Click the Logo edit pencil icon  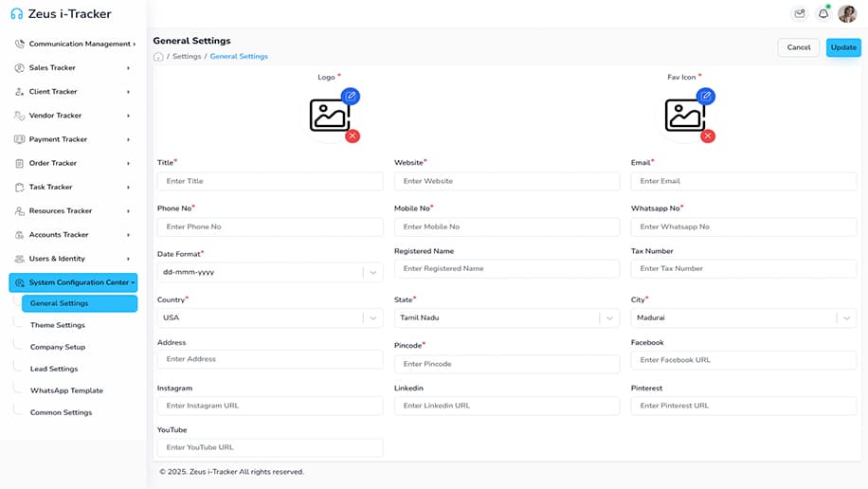click(351, 96)
